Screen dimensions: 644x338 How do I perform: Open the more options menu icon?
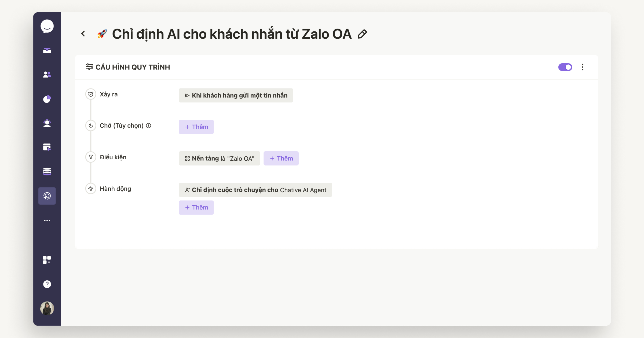(x=583, y=67)
